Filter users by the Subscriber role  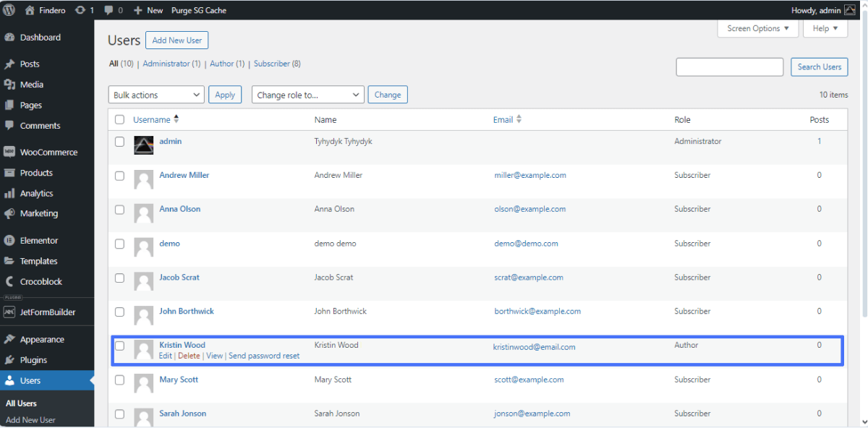point(271,64)
